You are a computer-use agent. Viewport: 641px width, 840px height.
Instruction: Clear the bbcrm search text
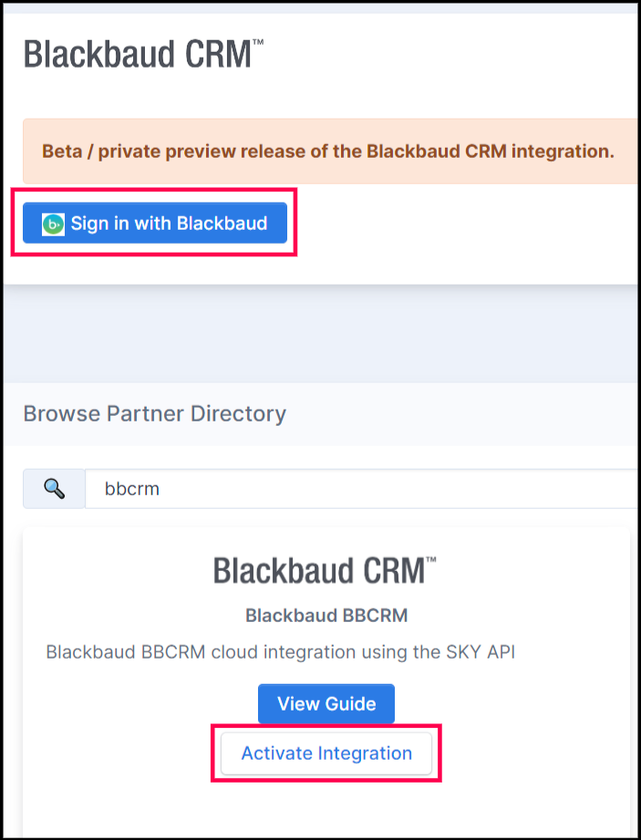pos(130,488)
